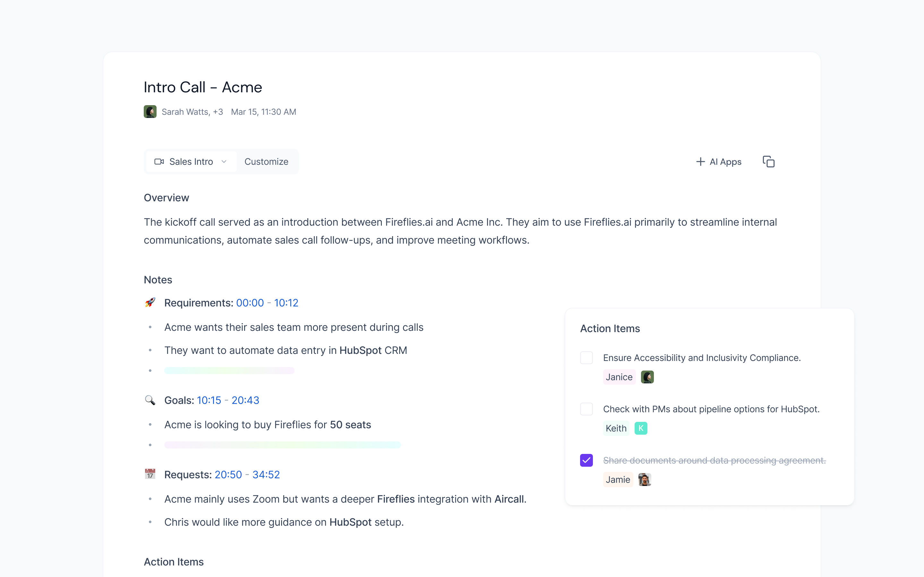This screenshot has height=577, width=924.
Task: Uncheck the completed data processing agreement task
Action: click(x=587, y=460)
